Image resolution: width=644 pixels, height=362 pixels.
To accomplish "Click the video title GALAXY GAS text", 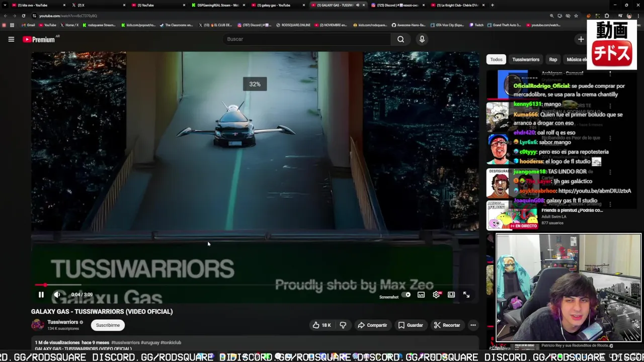I will [102, 311].
